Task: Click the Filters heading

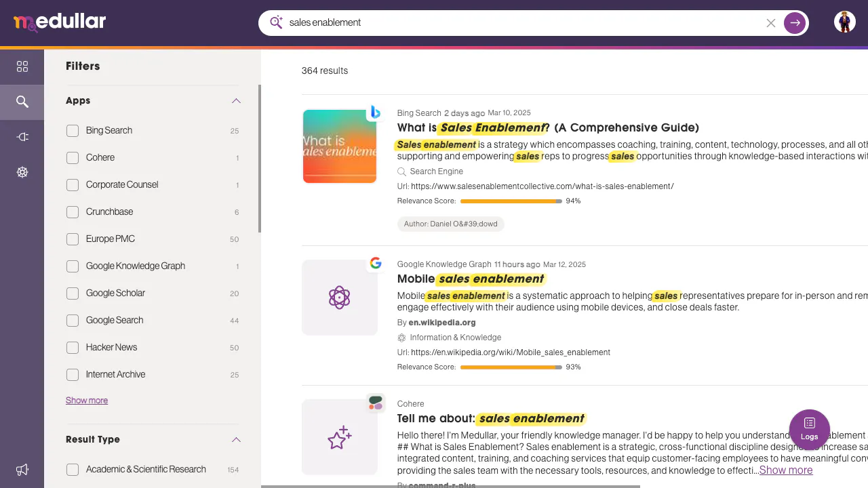Action: coord(83,66)
